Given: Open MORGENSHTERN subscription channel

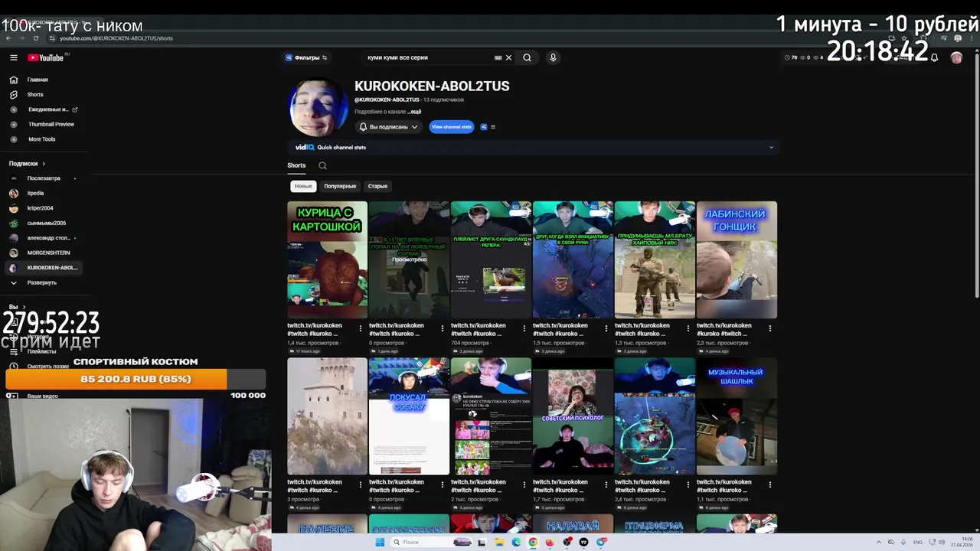Looking at the screenshot, I should (x=48, y=253).
